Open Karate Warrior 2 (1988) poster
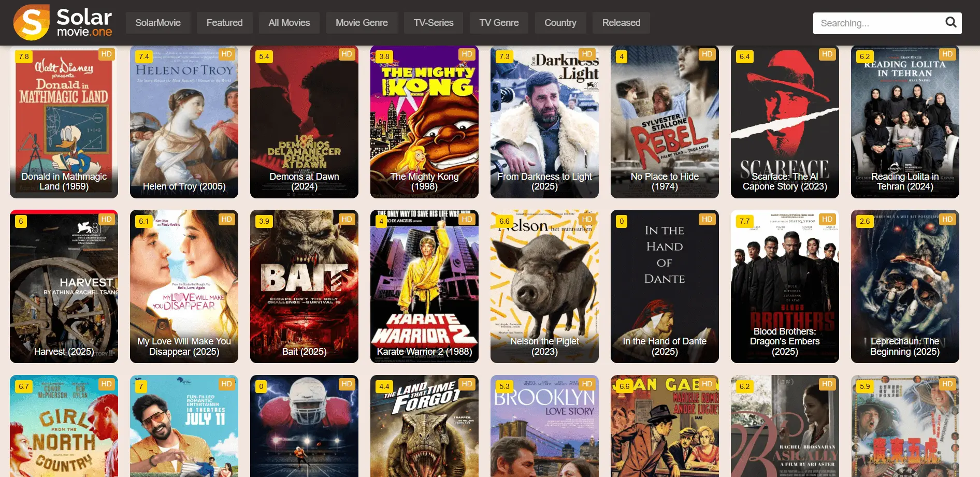Viewport: 980px width, 477px height. click(424, 286)
